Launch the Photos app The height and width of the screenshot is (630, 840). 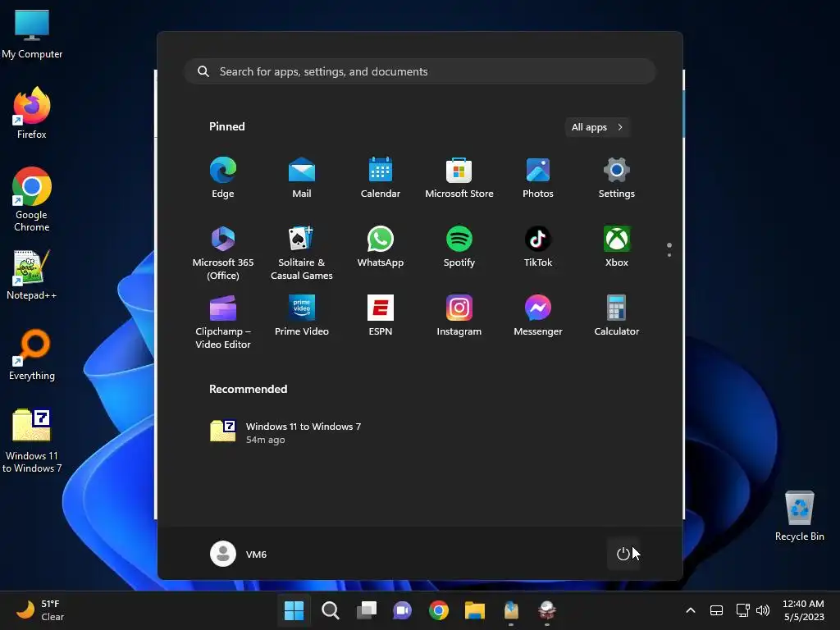[x=538, y=178]
